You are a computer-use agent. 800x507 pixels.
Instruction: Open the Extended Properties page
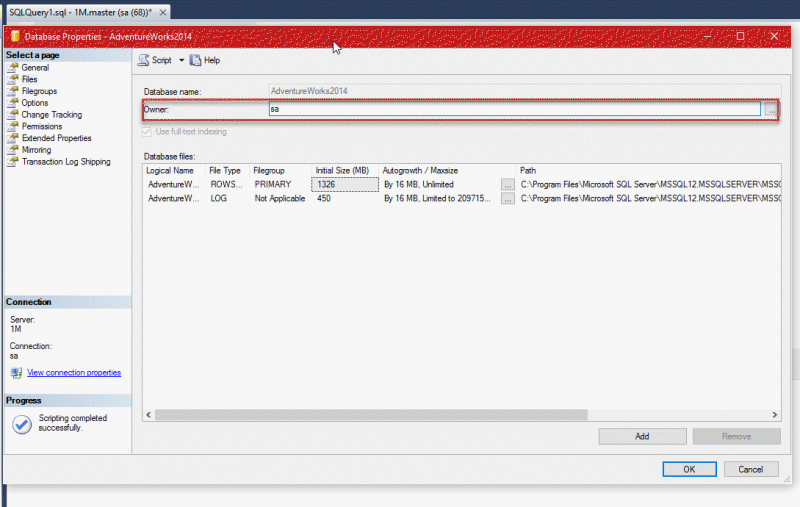(56, 138)
